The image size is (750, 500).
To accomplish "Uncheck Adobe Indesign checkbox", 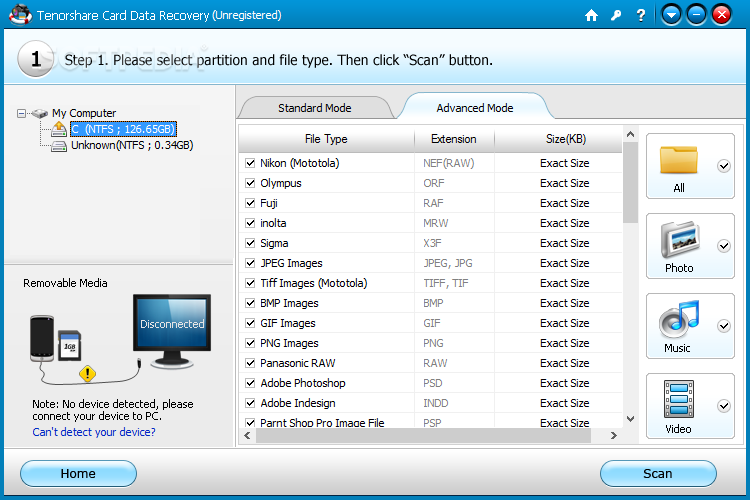I will tap(250, 403).
